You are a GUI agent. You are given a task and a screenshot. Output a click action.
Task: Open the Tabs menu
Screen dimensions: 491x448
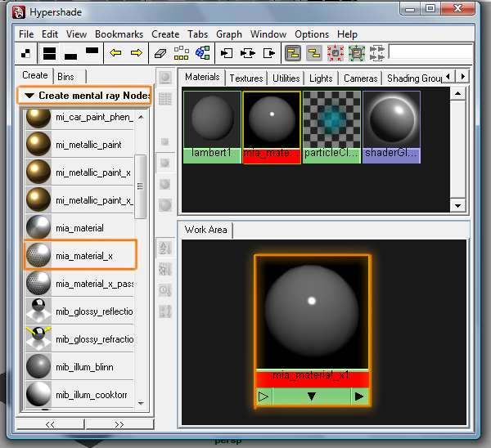point(197,34)
